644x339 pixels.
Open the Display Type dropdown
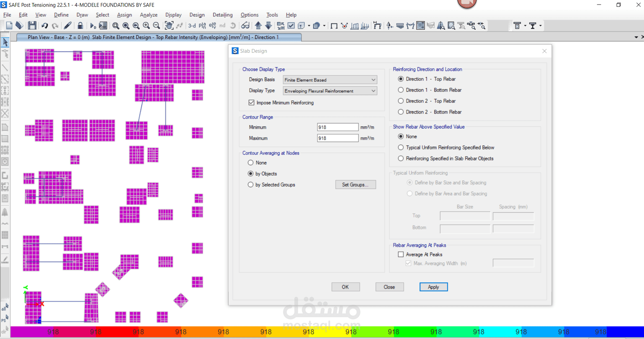pos(330,91)
